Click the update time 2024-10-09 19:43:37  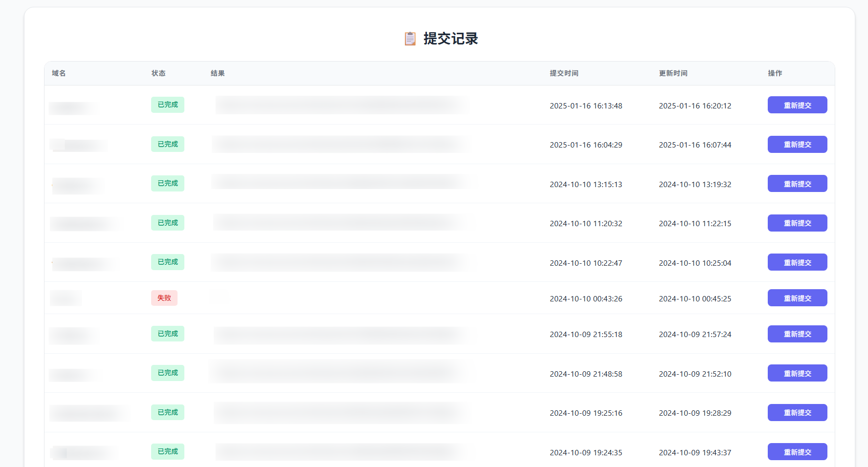(x=695, y=452)
